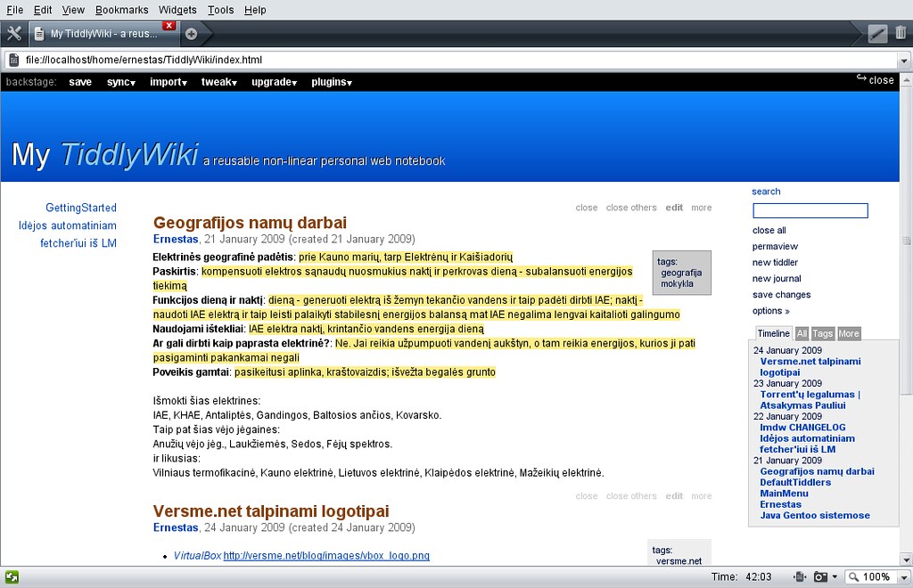
Task: Open the tweak backstage dropdown
Action: (219, 82)
